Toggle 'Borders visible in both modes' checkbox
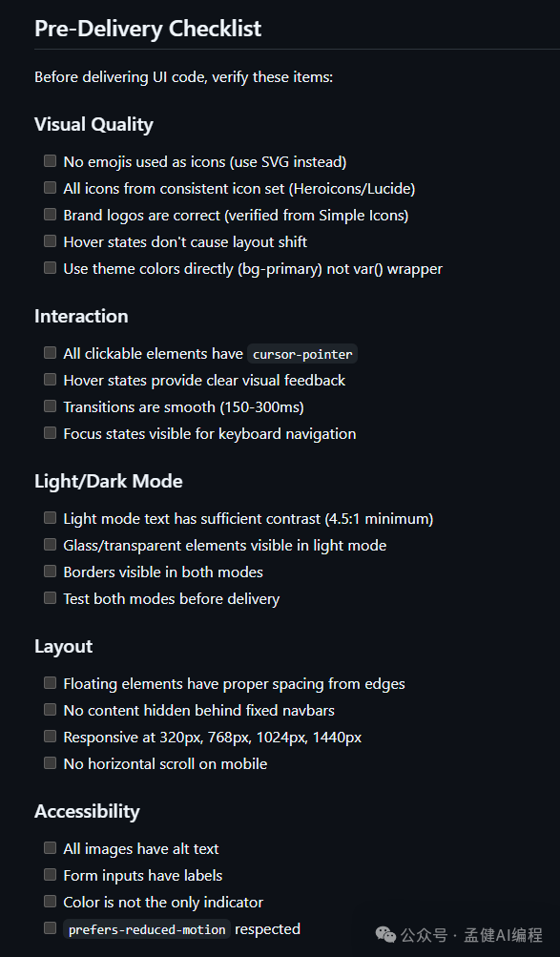The width and height of the screenshot is (560, 957). pos(50,572)
